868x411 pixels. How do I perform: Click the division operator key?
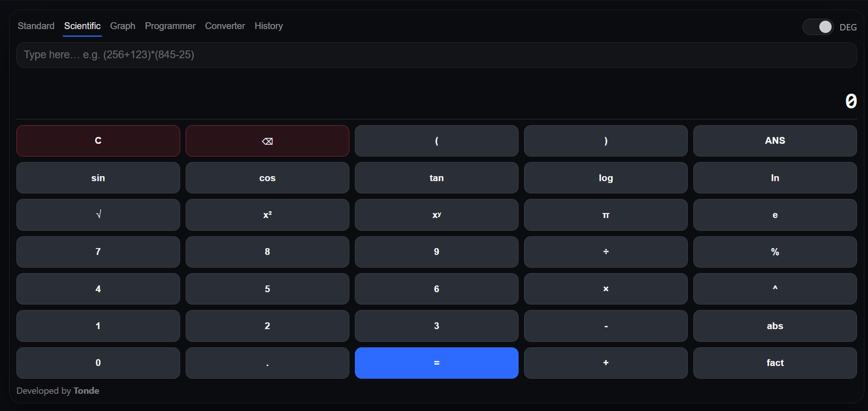[606, 252]
